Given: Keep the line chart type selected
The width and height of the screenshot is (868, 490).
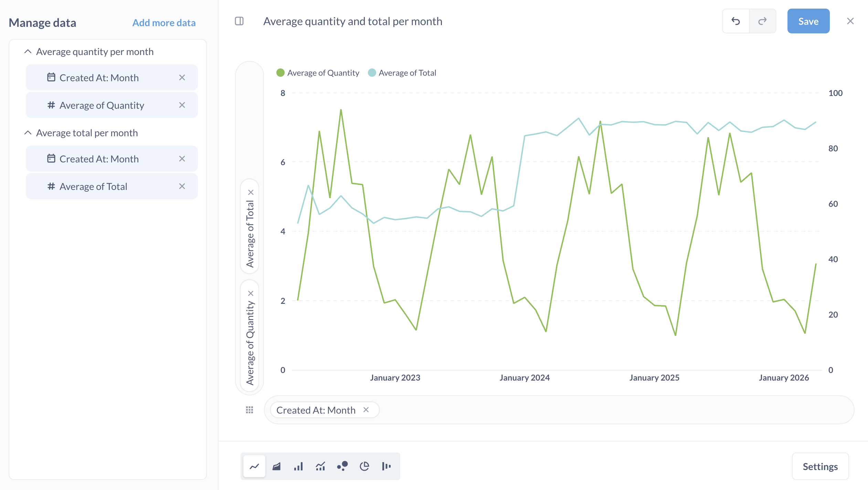Looking at the screenshot, I should [254, 466].
